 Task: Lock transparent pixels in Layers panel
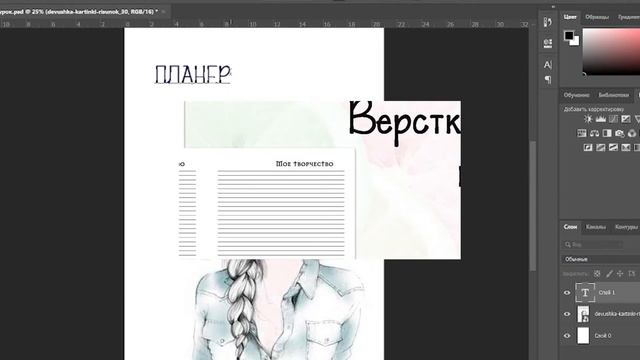click(597, 274)
